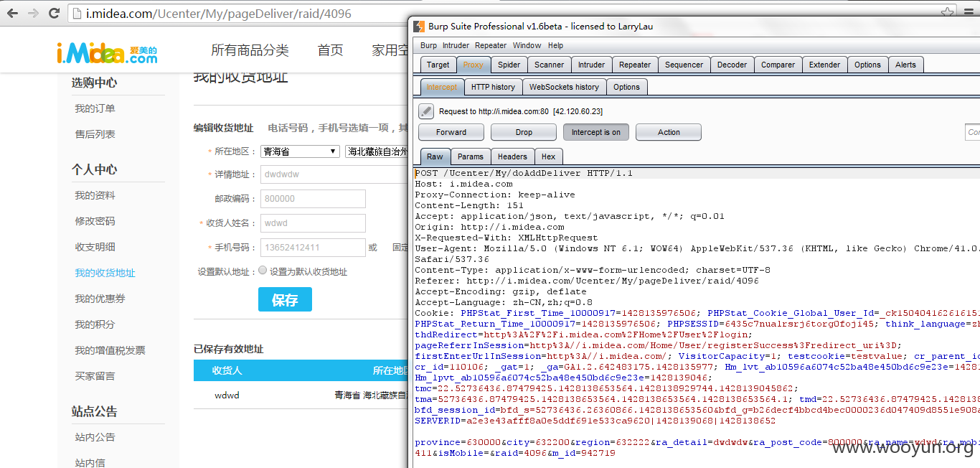
Task: Open the Help menu in Burp
Action: coord(556,45)
